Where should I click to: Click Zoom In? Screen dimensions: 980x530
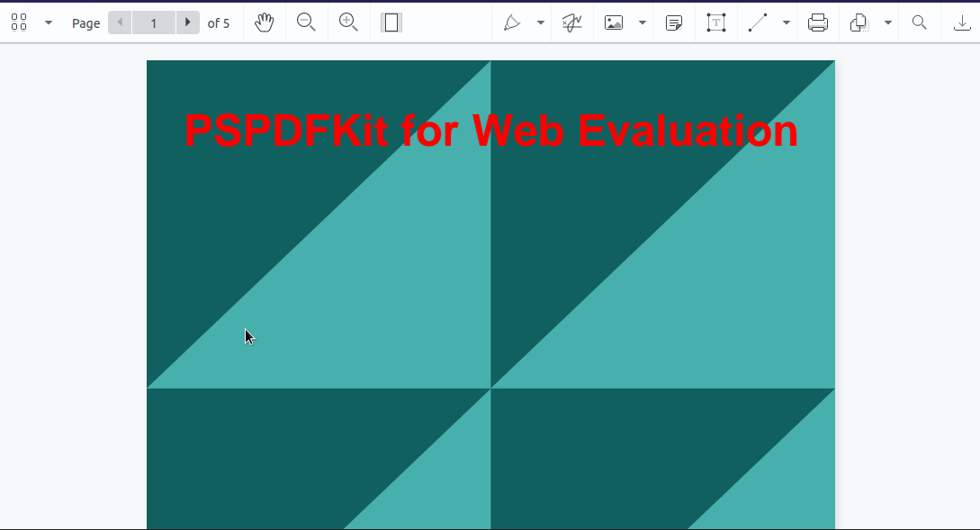(x=349, y=22)
